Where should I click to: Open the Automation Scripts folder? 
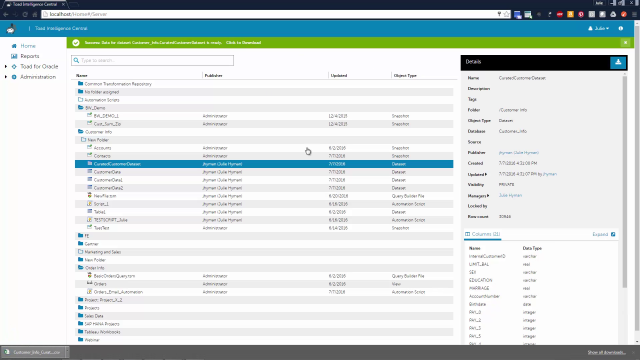101,100
